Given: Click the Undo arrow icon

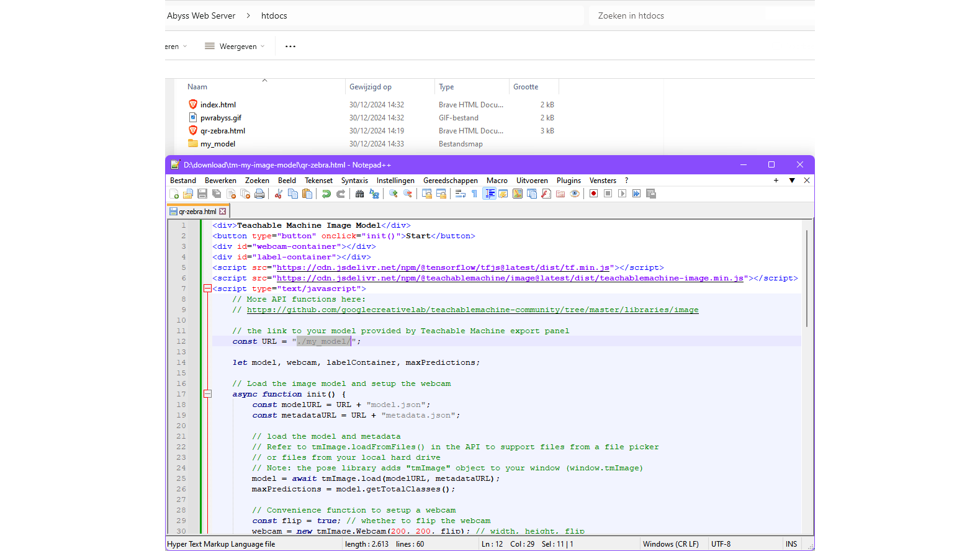Looking at the screenshot, I should [326, 194].
